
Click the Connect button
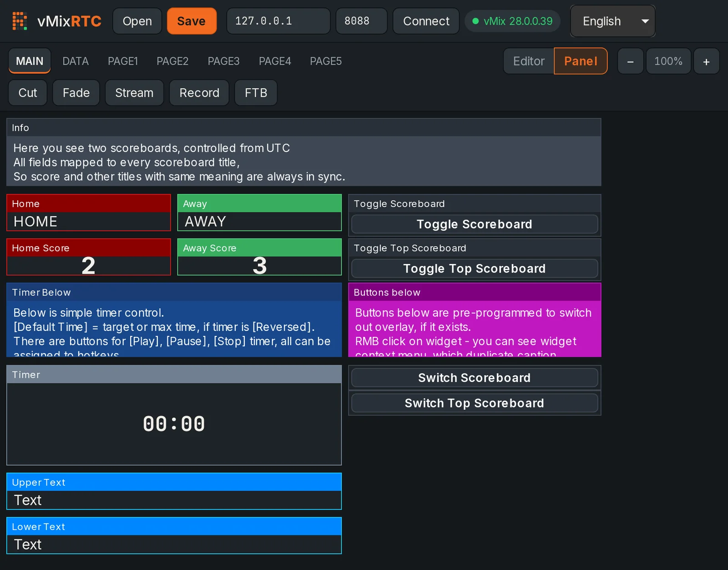coord(426,21)
